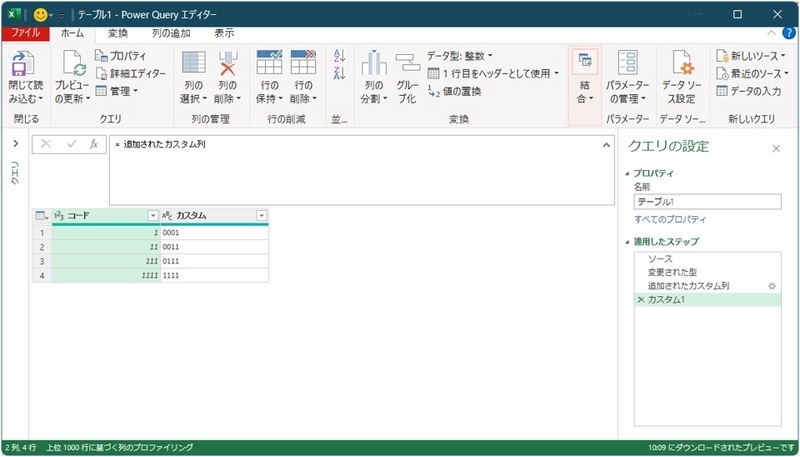Click the Data Source Settings (データソース設定) icon
Screen dimensions: 800x457
(682, 63)
